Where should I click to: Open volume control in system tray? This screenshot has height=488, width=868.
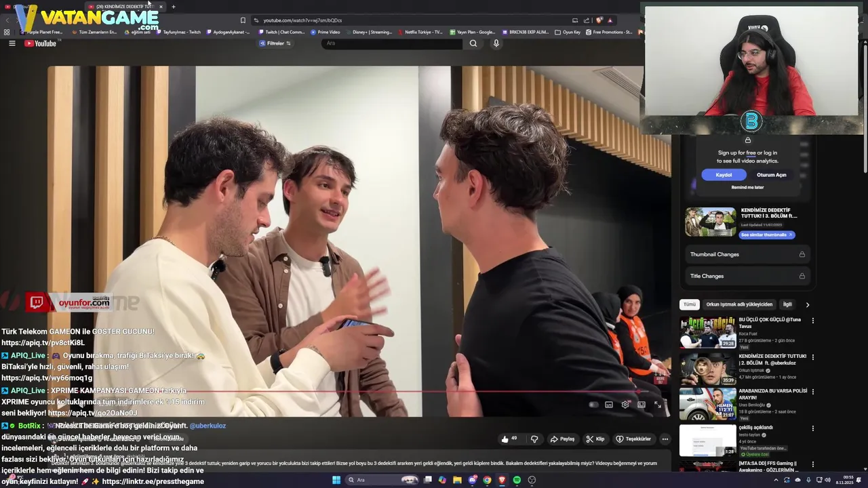tap(827, 480)
